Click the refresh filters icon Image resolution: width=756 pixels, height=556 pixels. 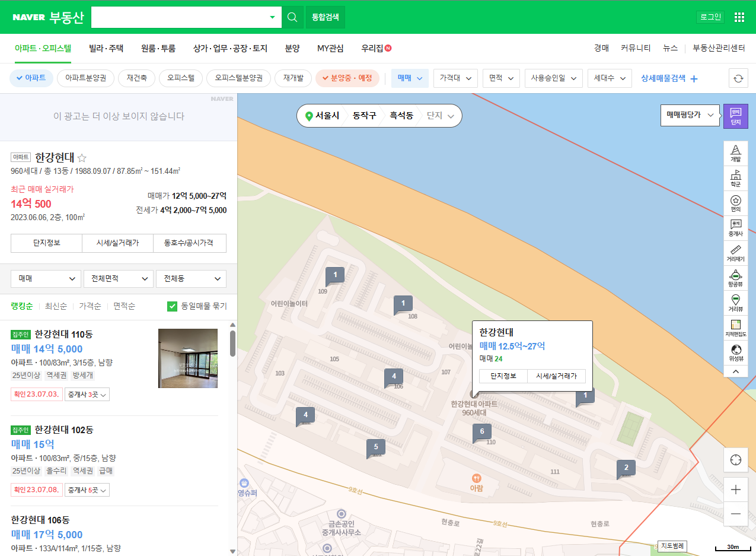[x=738, y=78]
